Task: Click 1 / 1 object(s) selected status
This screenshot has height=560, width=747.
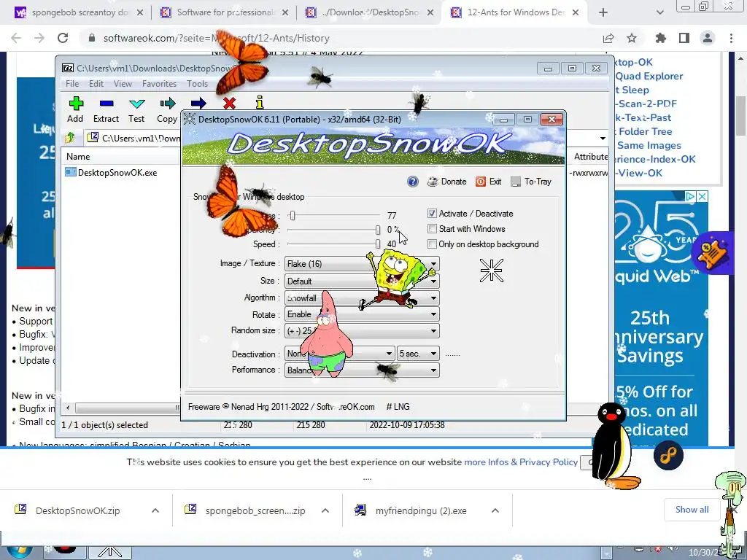Action: (105, 425)
